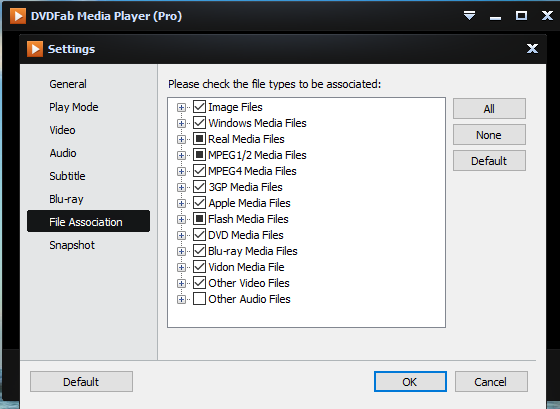
Task: Open the Subtitle settings section
Action: pos(67,176)
